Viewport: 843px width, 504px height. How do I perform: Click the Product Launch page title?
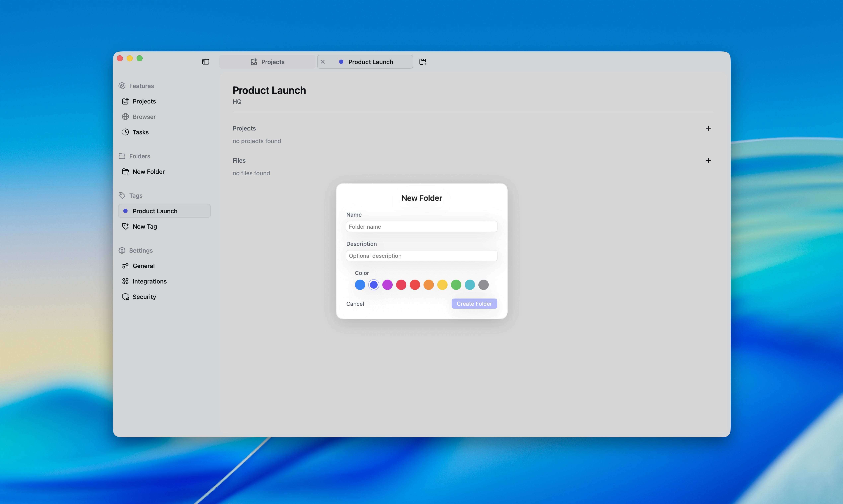269,90
